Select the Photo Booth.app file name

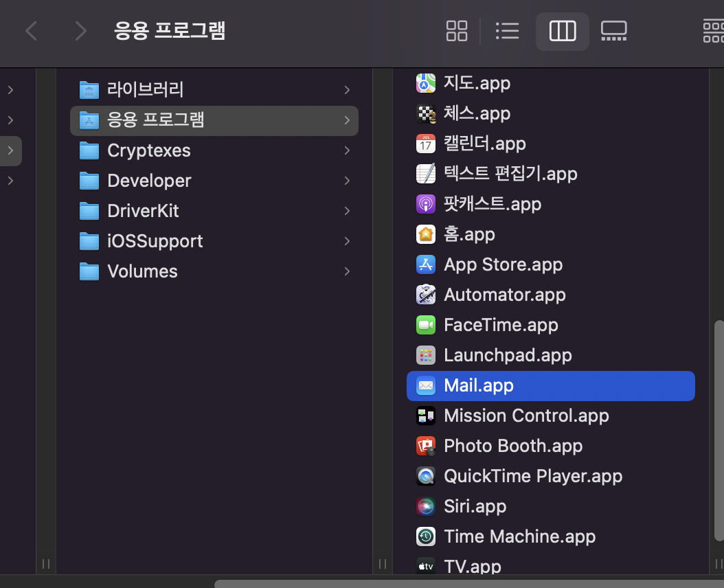tap(513, 446)
